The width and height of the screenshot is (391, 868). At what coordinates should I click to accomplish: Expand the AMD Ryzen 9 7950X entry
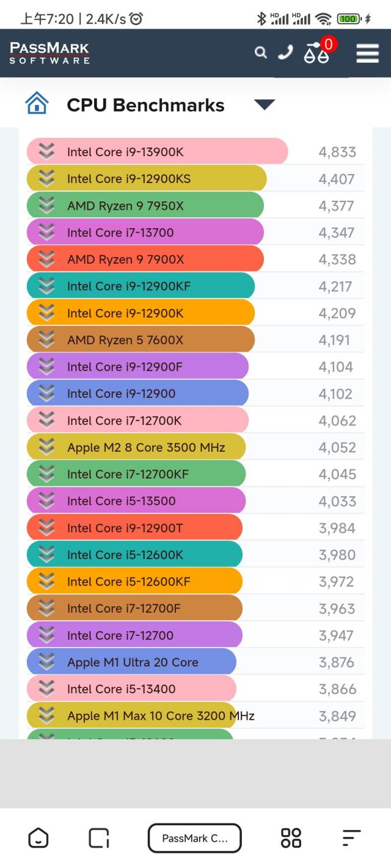click(x=46, y=205)
